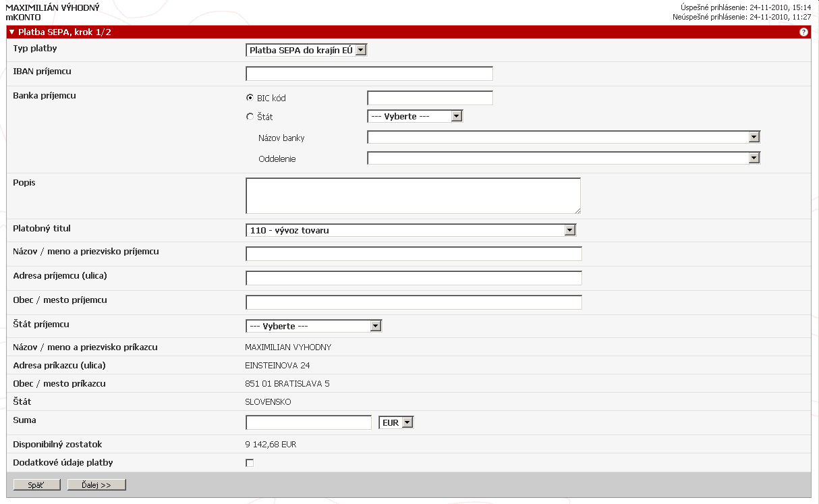
Task: Click the Popis text area
Action: [x=413, y=196]
